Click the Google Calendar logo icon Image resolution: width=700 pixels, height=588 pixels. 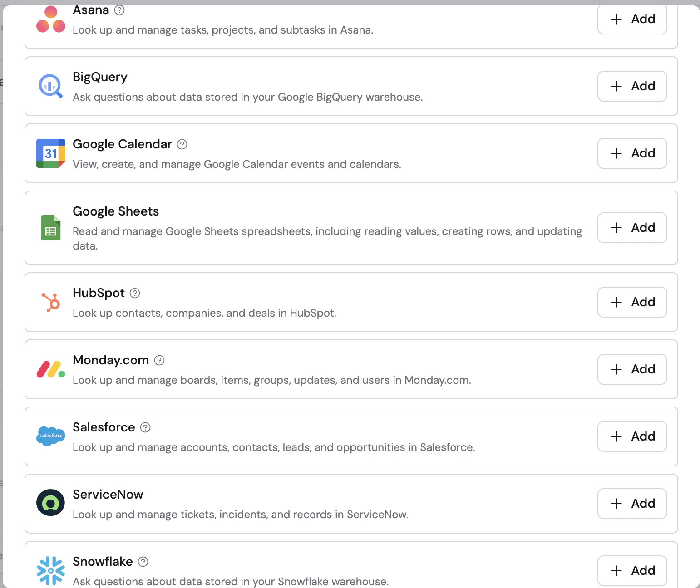click(x=51, y=153)
